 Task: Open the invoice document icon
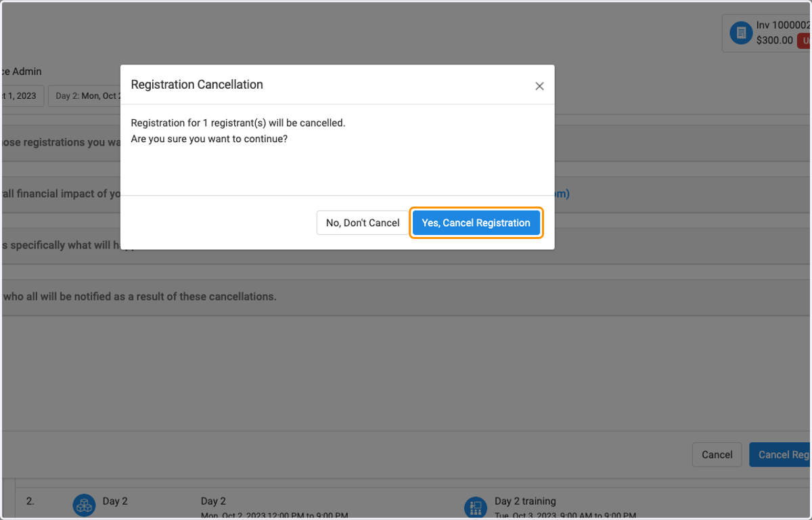click(x=741, y=32)
